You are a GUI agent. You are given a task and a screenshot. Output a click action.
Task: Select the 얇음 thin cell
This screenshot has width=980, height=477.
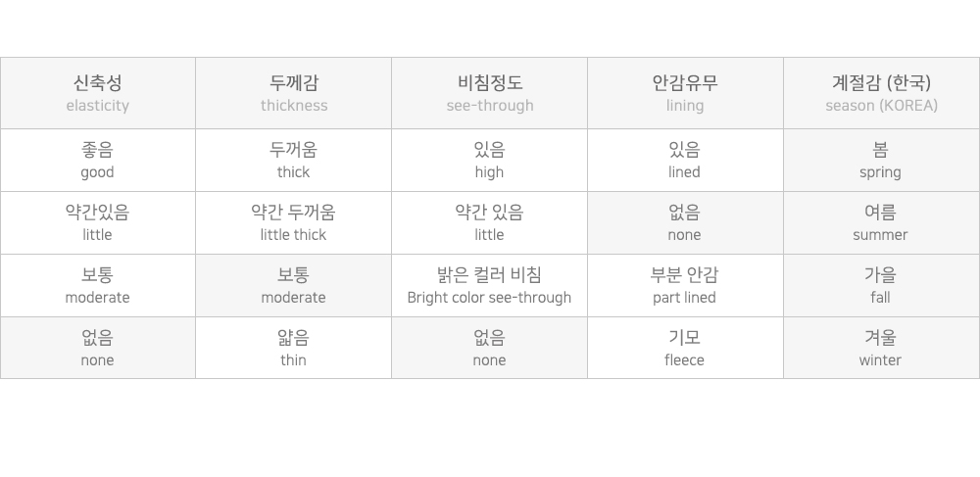[294, 349]
